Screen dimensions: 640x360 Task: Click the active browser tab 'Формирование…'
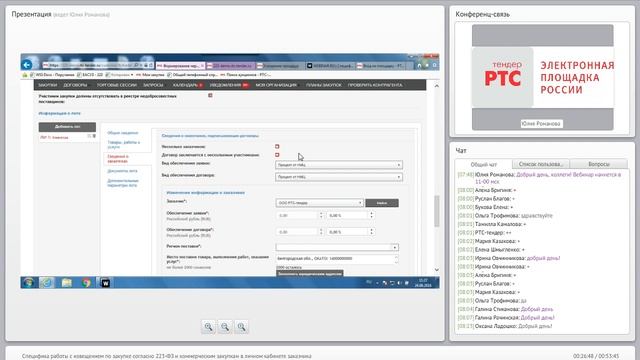(x=180, y=65)
